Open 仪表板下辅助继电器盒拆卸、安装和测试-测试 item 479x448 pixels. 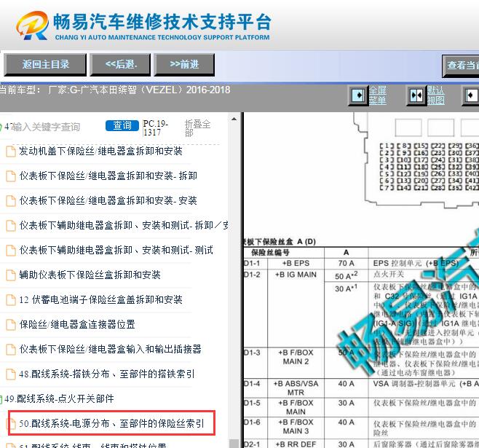tap(116, 250)
